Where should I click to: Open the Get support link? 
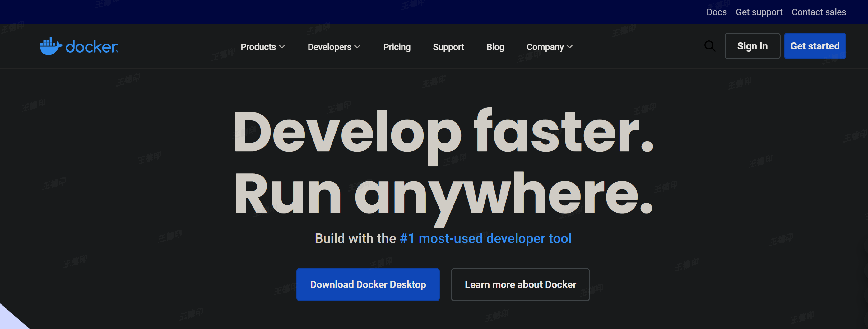tap(759, 12)
